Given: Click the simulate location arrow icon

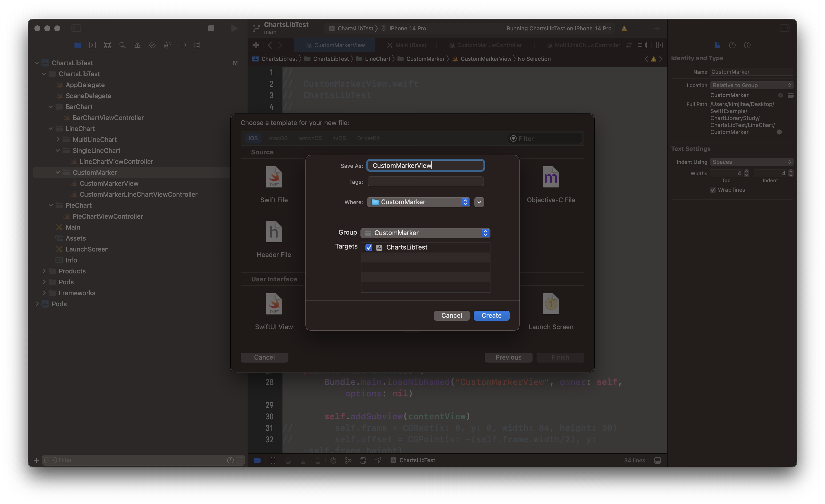Looking at the screenshot, I should (x=378, y=460).
